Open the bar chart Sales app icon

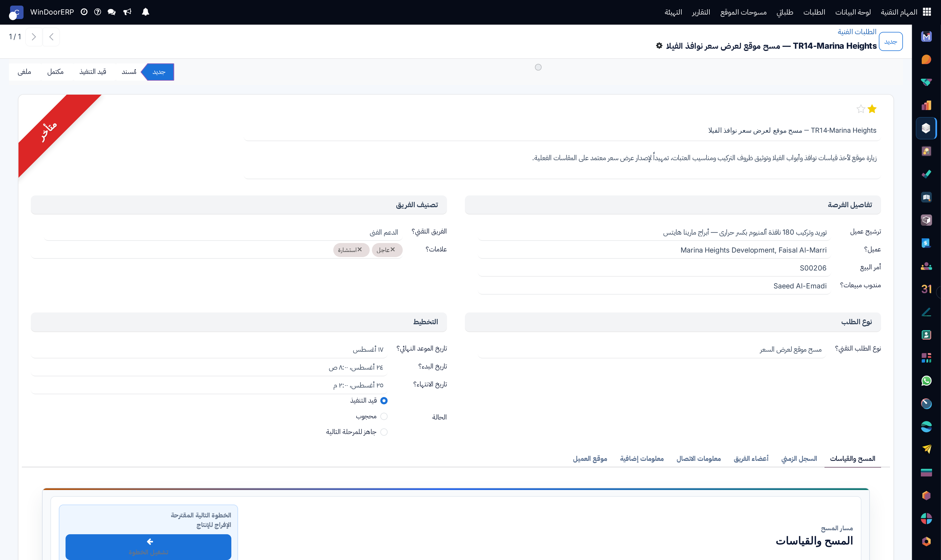pos(926,105)
